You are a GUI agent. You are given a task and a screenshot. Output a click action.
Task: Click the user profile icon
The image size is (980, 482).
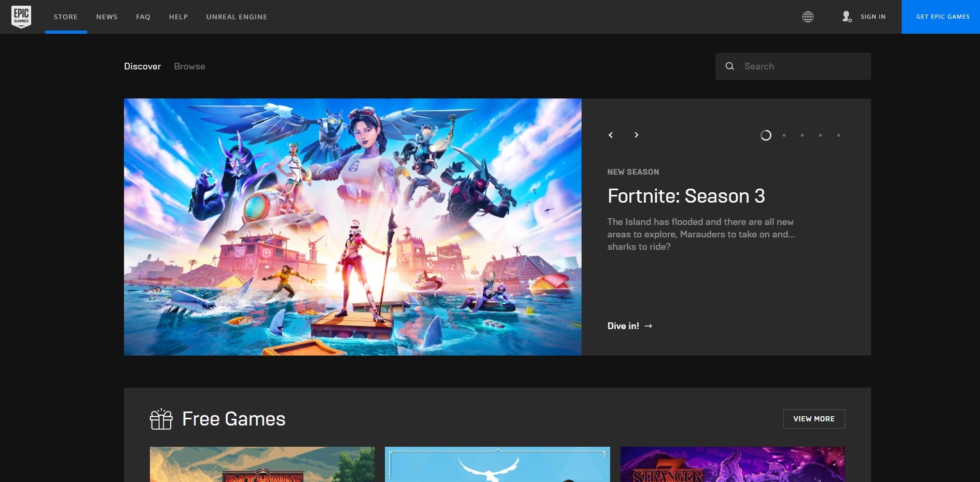(x=847, y=17)
